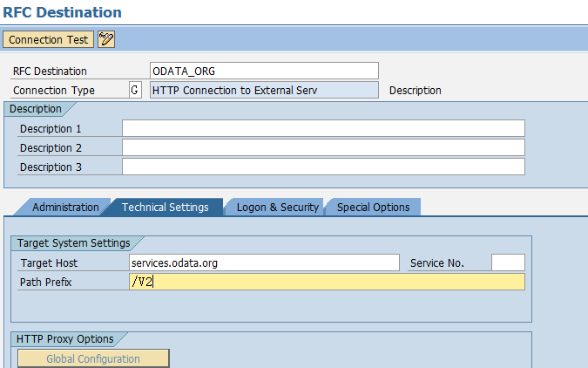The image size is (588, 368).
Task: Select the Connection Type code field G
Action: click(134, 90)
